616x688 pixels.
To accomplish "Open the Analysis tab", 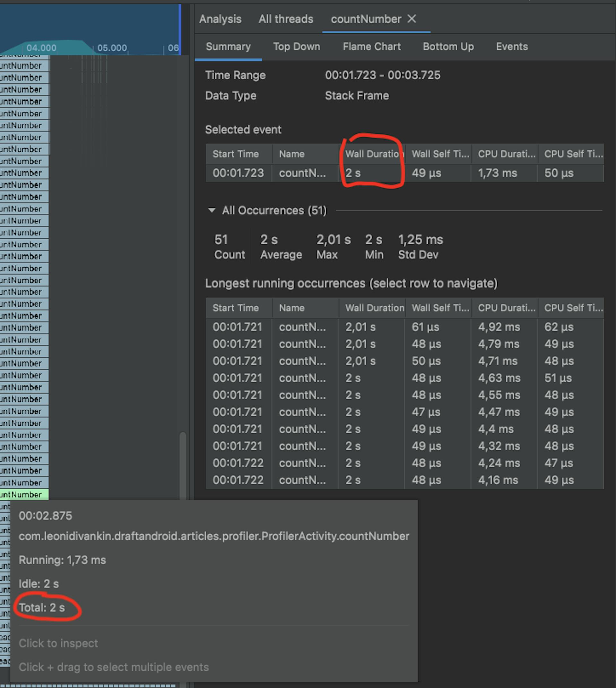I will [220, 19].
